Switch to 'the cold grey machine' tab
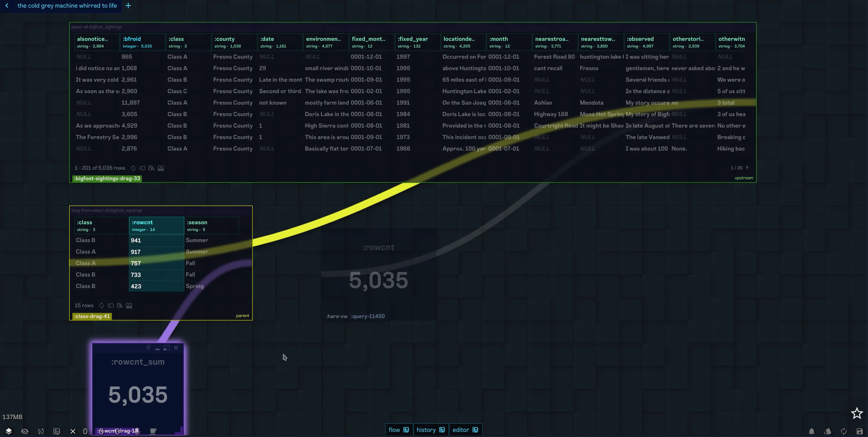The height and width of the screenshot is (437, 868). coord(67,6)
